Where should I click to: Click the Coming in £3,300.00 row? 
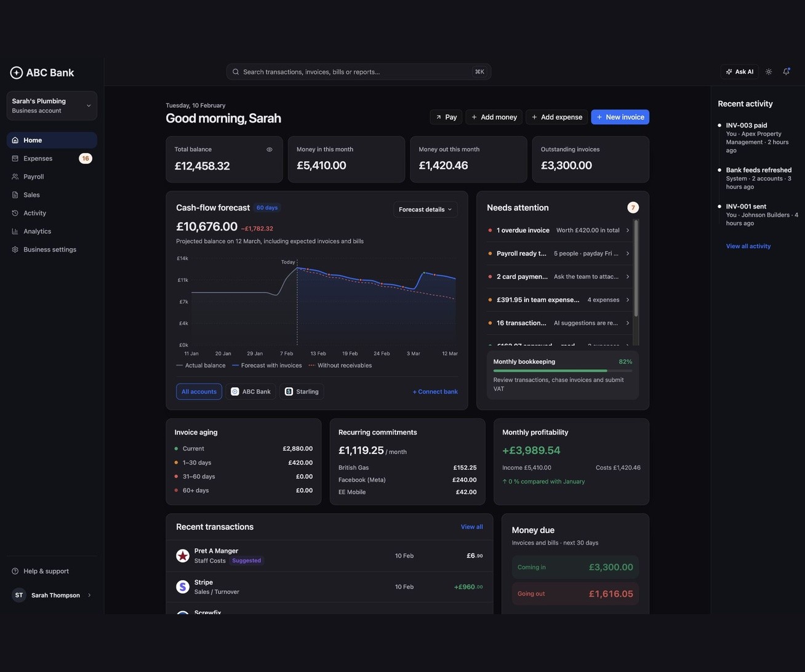[575, 567]
